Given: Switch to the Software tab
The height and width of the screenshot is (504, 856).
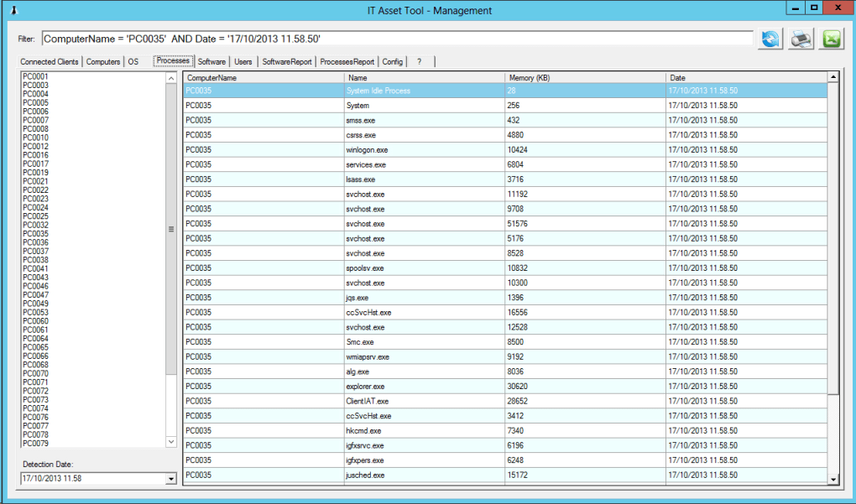Looking at the screenshot, I should pyautogui.click(x=211, y=62).
